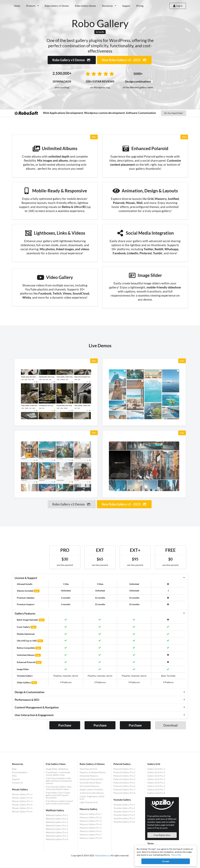Click the image icon on hero v5 - 2025 button
Viewport: 200px width, 868px height.
(x=145, y=60)
